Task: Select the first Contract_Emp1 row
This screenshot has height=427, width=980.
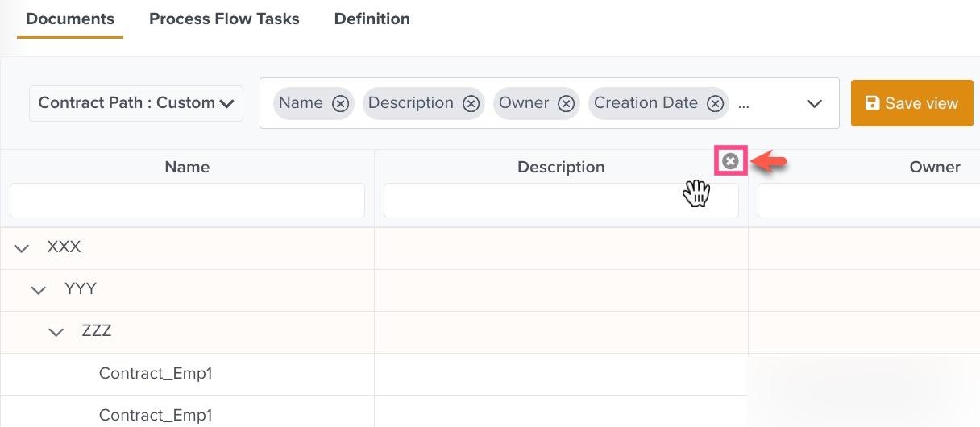Action: [156, 374]
